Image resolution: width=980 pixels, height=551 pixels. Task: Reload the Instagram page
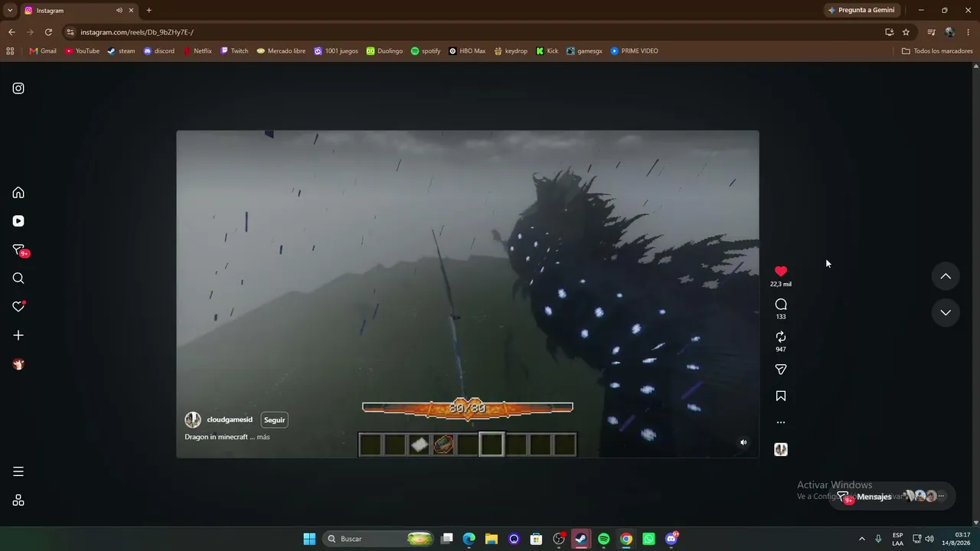[48, 32]
